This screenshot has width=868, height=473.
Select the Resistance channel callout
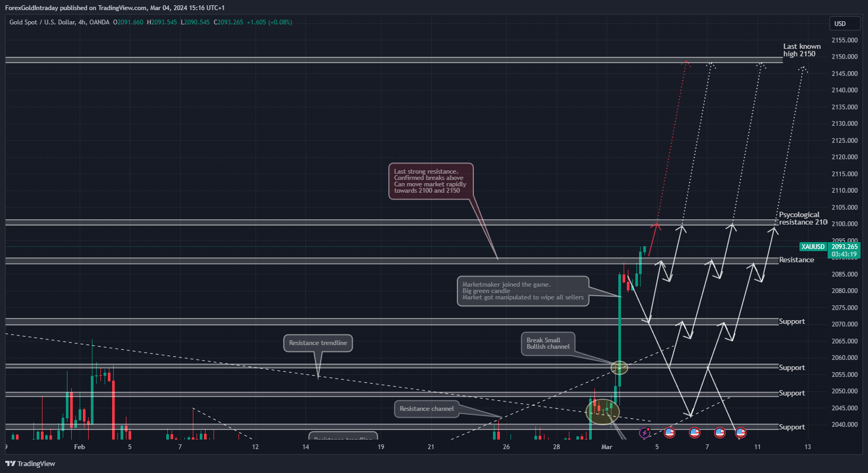point(427,409)
